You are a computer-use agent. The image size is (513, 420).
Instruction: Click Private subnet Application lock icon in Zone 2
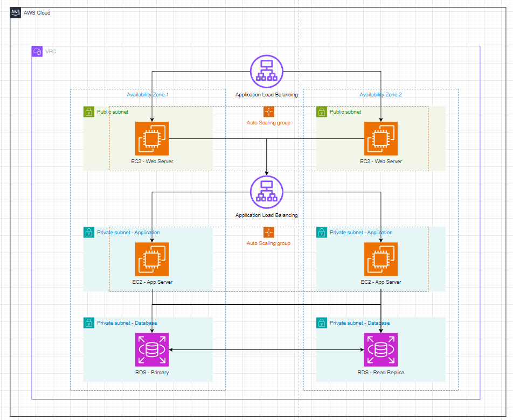tap(322, 233)
